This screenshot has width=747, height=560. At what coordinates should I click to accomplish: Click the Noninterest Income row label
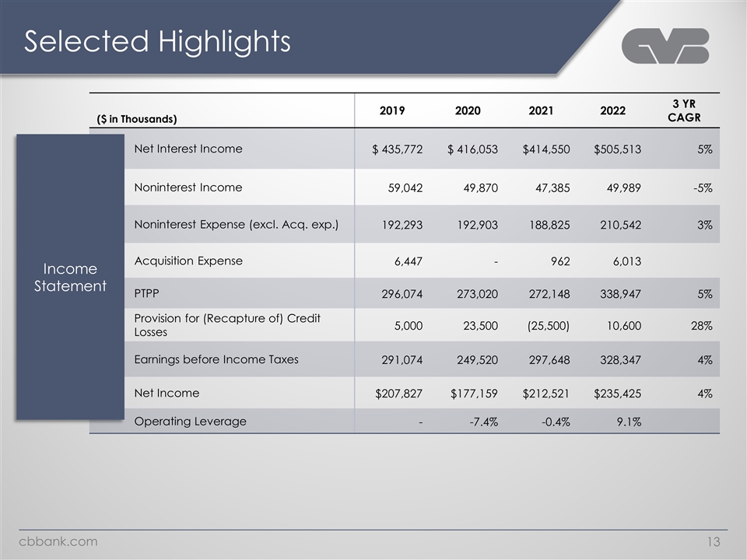click(188, 187)
